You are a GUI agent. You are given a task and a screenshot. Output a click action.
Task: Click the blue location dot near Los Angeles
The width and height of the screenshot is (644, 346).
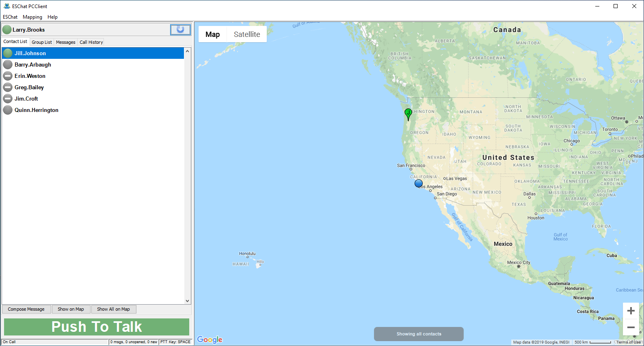(x=419, y=183)
